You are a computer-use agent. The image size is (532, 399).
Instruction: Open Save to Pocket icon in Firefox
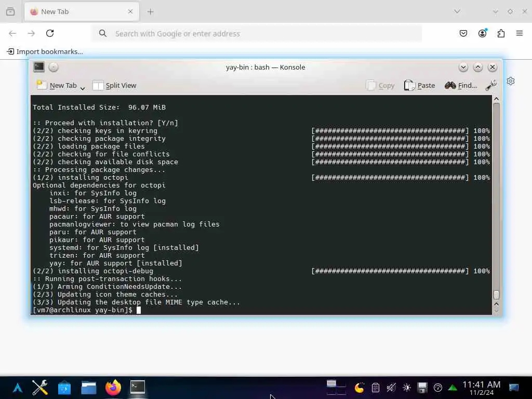click(x=463, y=33)
